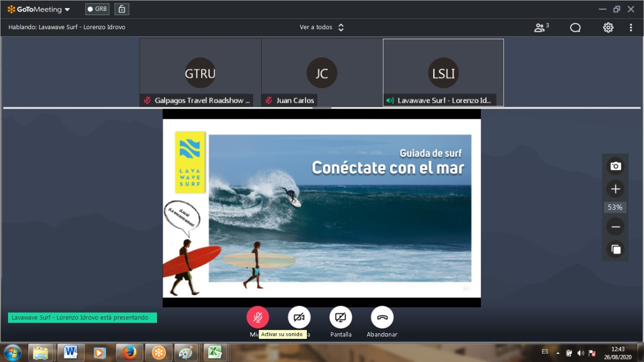644x362 pixels.
Task: Open the 'Ver a todos' view selector
Action: coord(322,28)
